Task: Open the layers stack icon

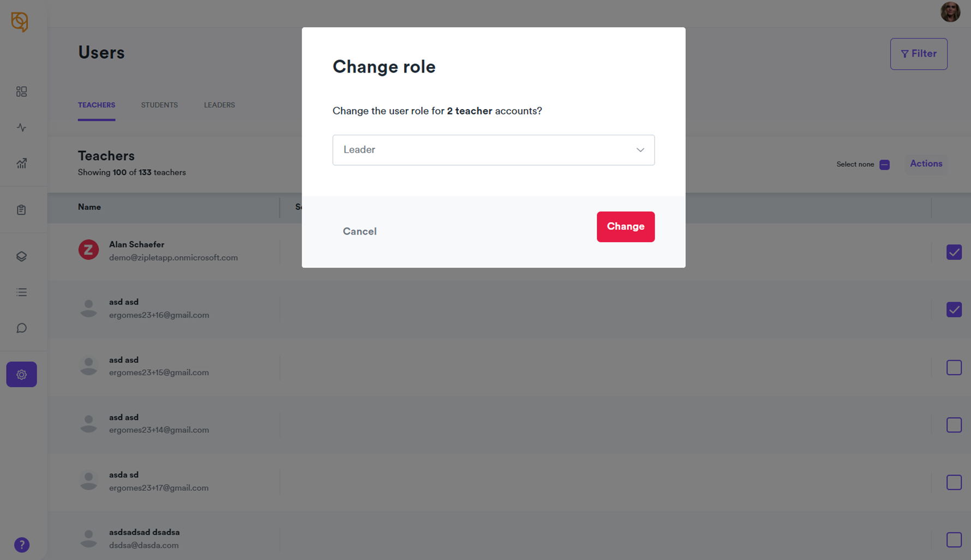Action: click(x=21, y=256)
